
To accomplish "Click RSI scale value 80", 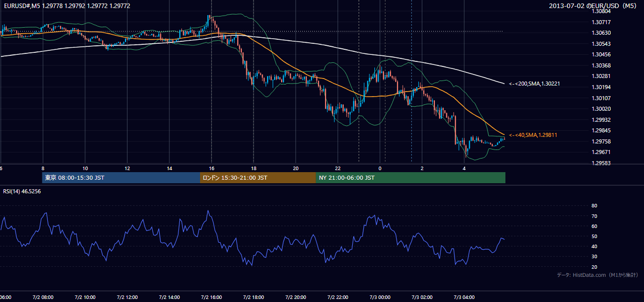I will (x=594, y=206).
